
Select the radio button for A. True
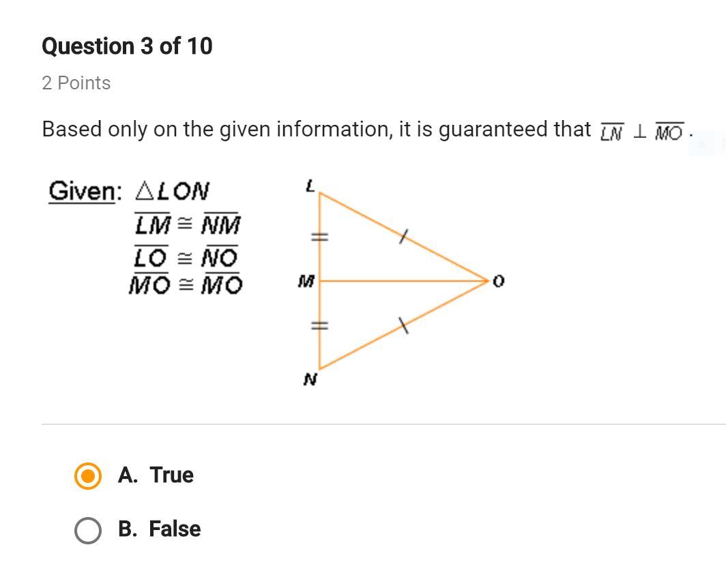point(88,475)
